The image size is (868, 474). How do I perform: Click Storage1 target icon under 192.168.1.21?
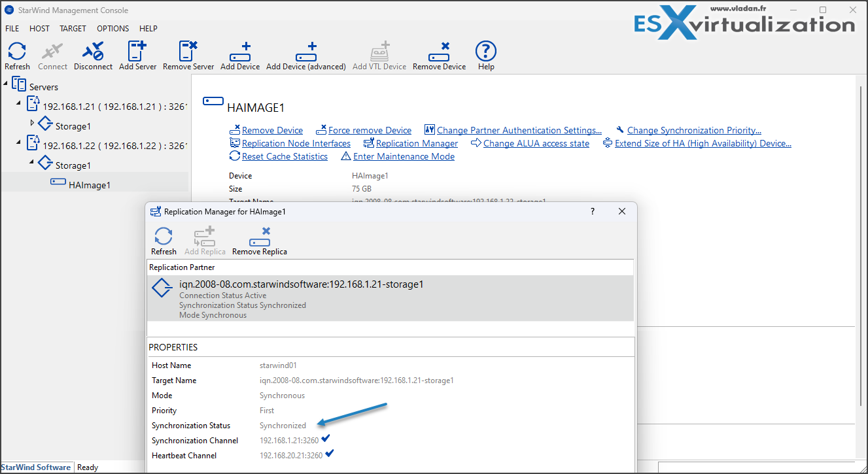pos(45,123)
